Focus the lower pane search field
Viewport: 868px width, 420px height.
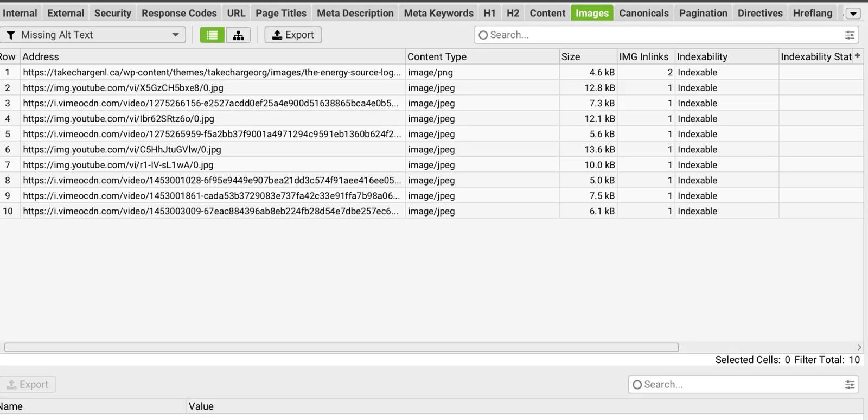(743, 385)
